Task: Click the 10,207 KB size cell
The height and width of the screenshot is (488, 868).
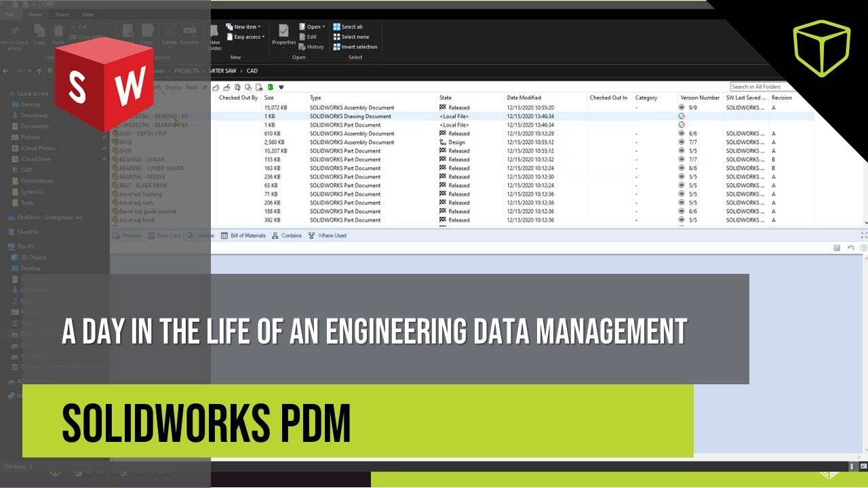Action: pyautogui.click(x=275, y=151)
